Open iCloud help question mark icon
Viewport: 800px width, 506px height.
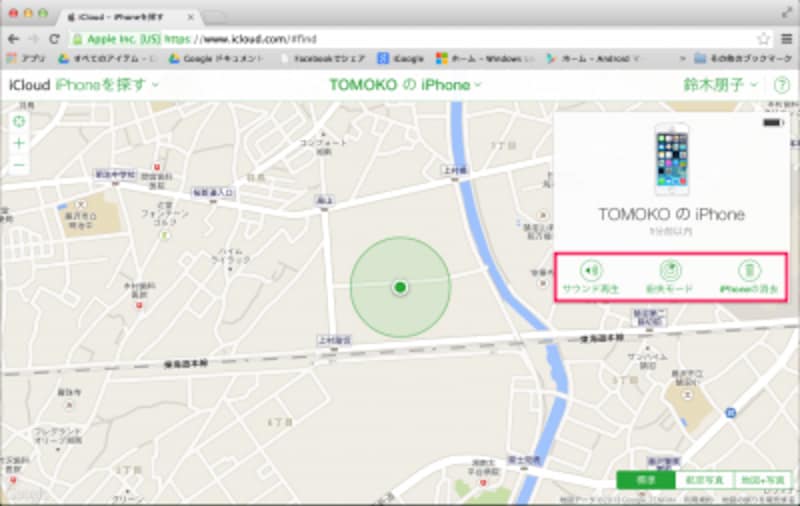[782, 85]
